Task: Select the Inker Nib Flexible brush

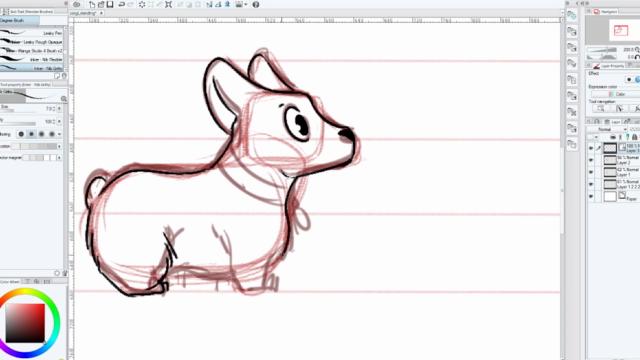Action: click(x=32, y=60)
